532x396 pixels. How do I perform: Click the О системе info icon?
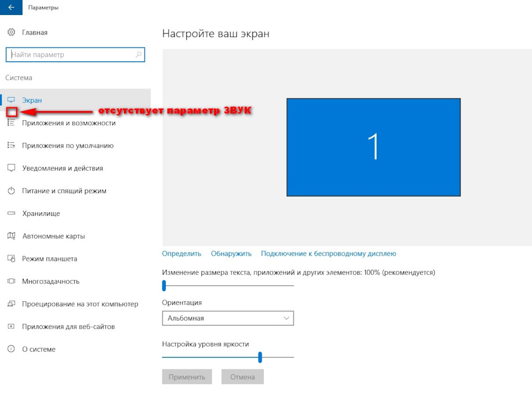[11, 349]
